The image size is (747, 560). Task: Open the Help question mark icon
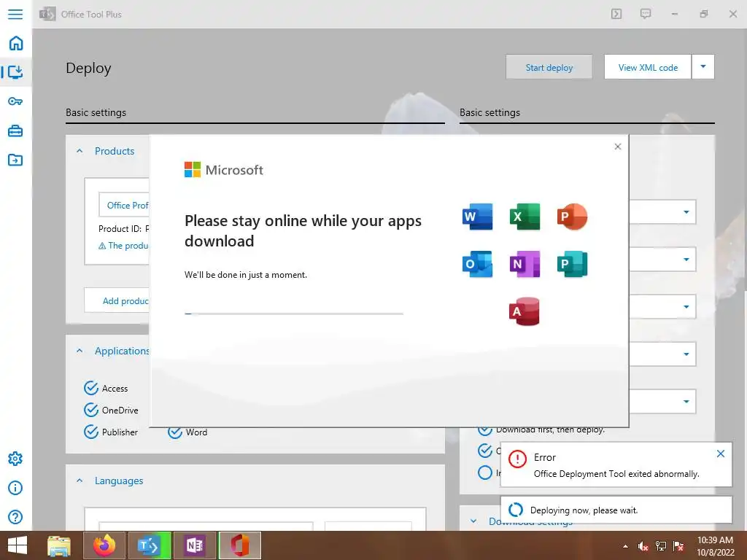(15, 517)
